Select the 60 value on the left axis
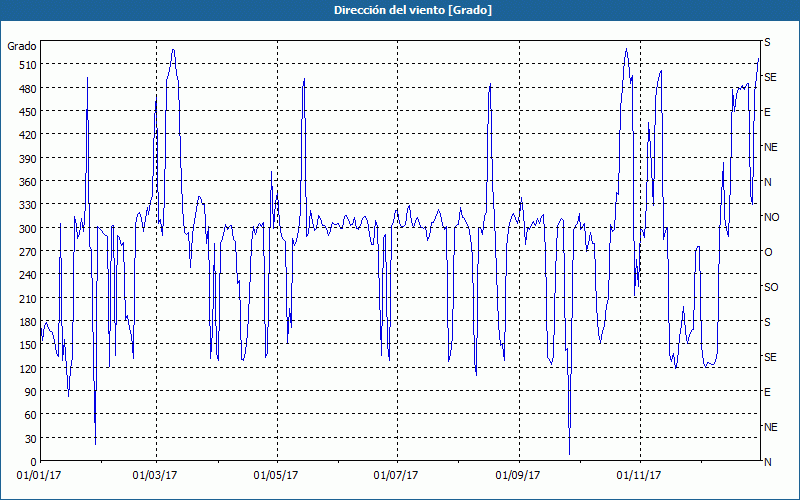 [x=30, y=415]
